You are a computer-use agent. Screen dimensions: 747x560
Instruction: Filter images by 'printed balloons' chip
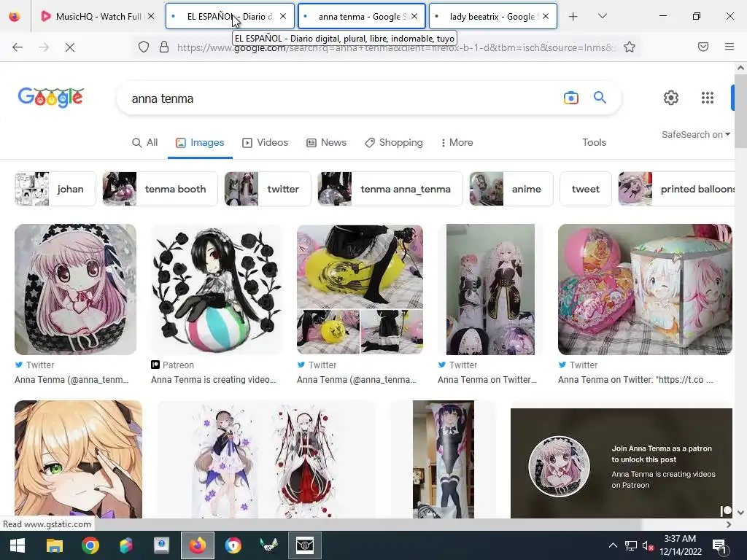pos(676,189)
